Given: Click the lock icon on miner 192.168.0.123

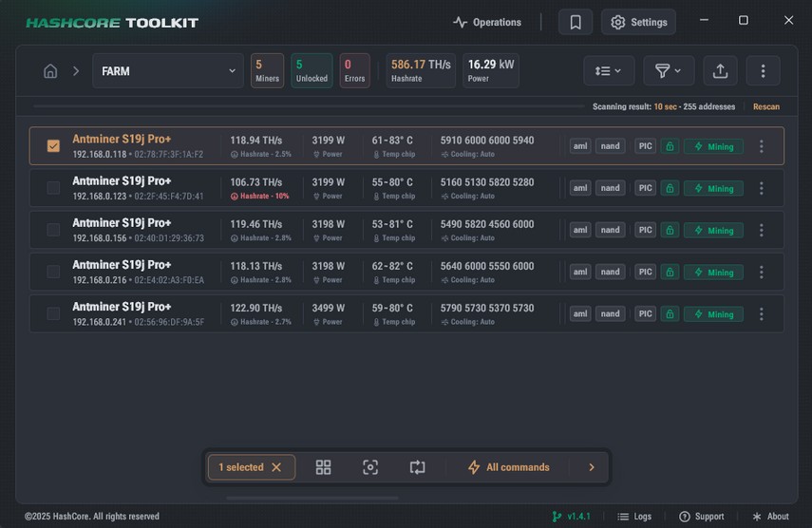Looking at the screenshot, I should pyautogui.click(x=670, y=188).
